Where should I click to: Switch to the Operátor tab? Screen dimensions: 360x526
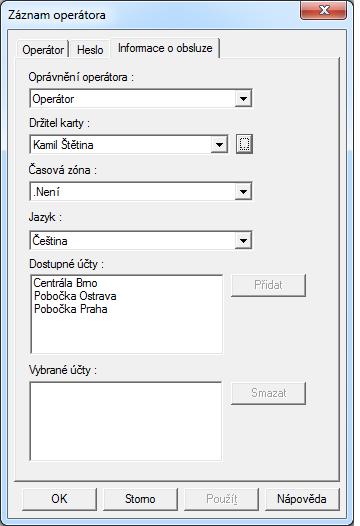coord(43,50)
